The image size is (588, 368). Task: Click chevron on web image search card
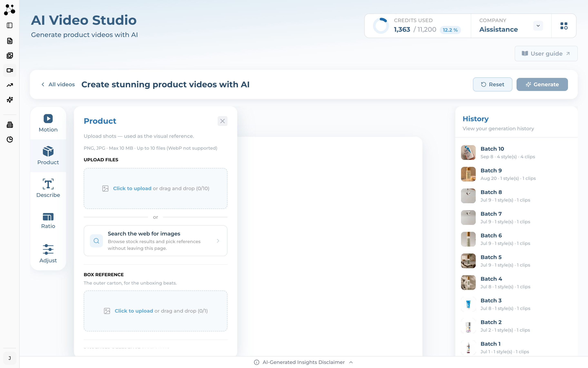click(x=218, y=241)
